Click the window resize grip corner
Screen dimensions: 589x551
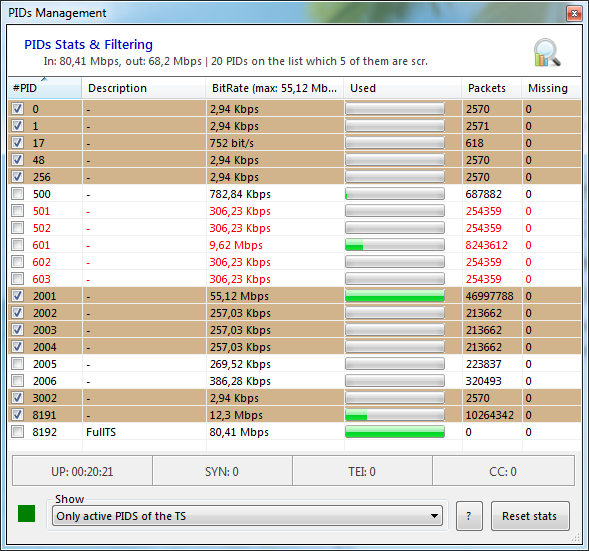[575, 538]
